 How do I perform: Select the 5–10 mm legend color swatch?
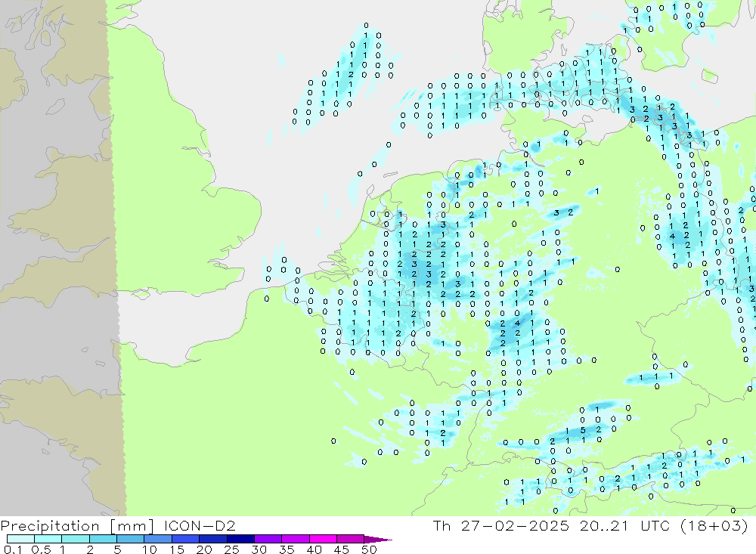click(131, 539)
